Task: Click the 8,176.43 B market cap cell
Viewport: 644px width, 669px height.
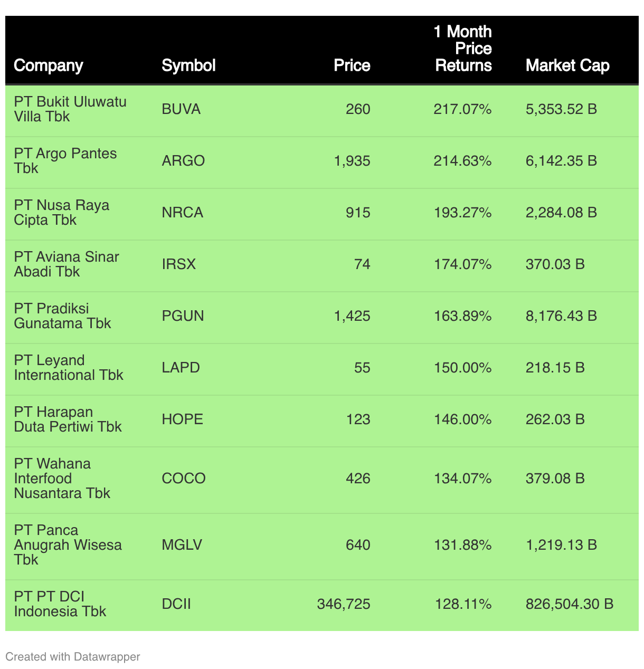Action: (561, 316)
